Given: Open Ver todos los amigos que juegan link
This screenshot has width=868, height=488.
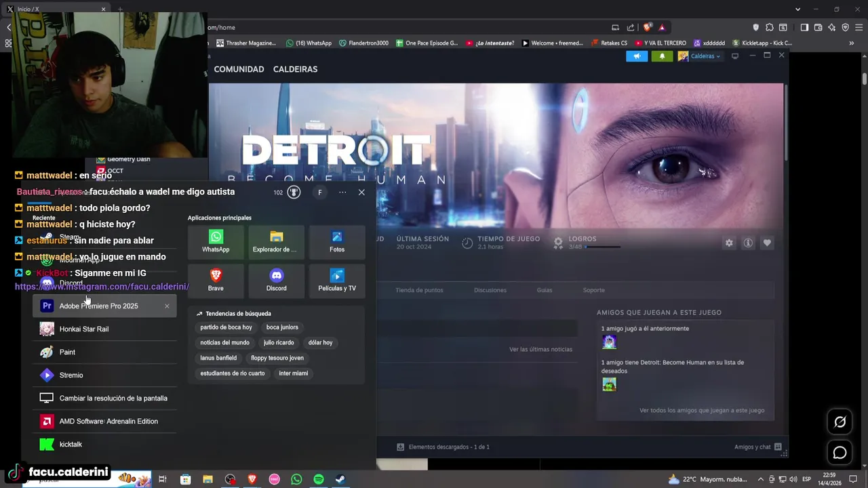Looking at the screenshot, I should (702, 410).
